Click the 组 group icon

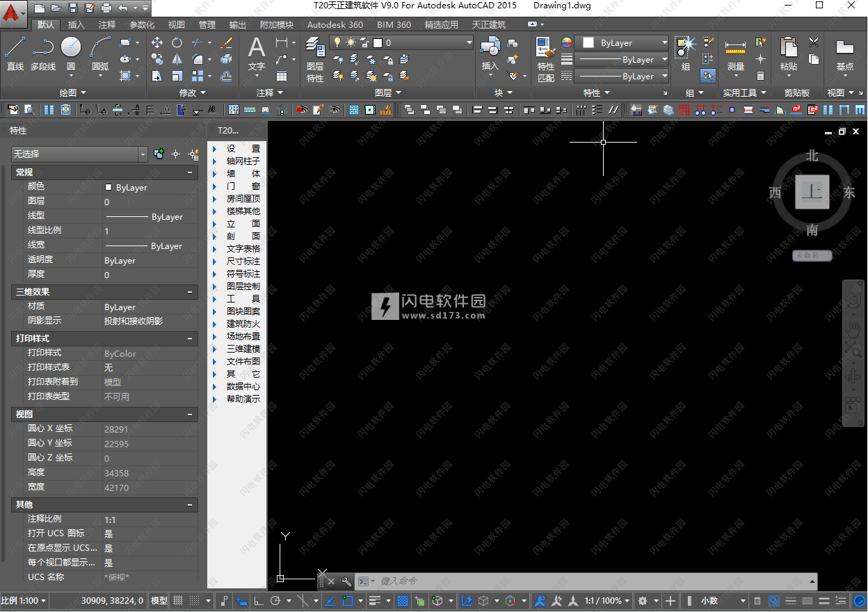click(x=686, y=54)
